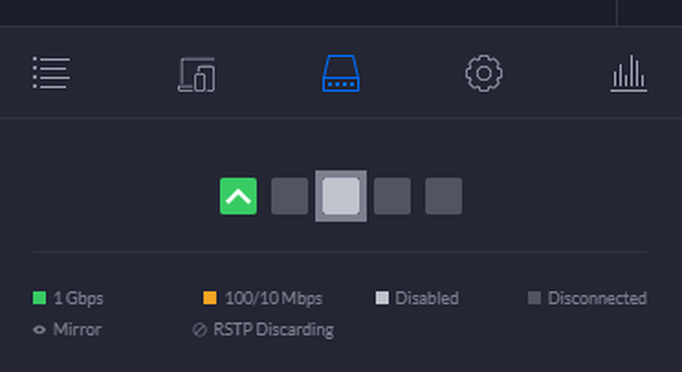Screen dimensions: 682x372
Task: Click the "1 Gbps" legend label
Action: [x=78, y=298]
